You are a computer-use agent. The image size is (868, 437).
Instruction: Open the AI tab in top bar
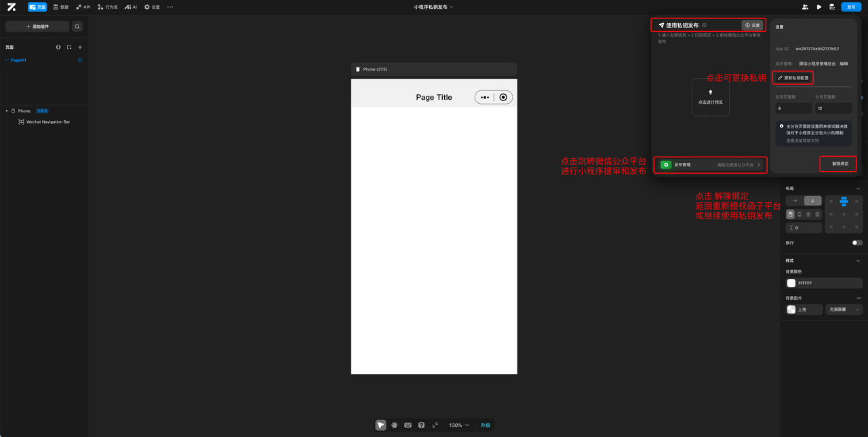[x=131, y=7]
